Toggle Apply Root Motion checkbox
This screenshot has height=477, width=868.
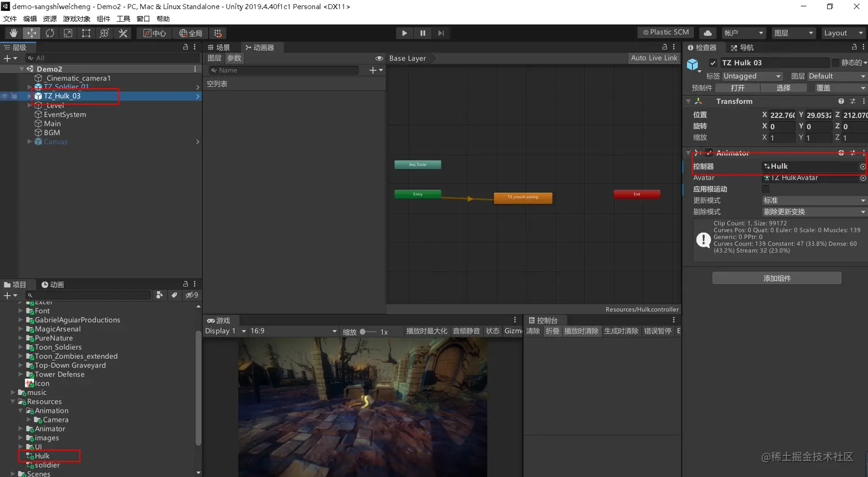[x=766, y=189]
